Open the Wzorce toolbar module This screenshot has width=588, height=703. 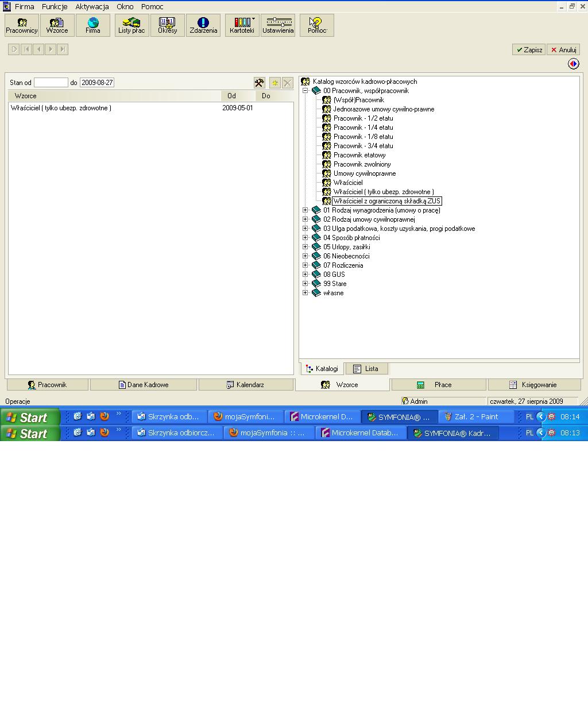pos(57,25)
